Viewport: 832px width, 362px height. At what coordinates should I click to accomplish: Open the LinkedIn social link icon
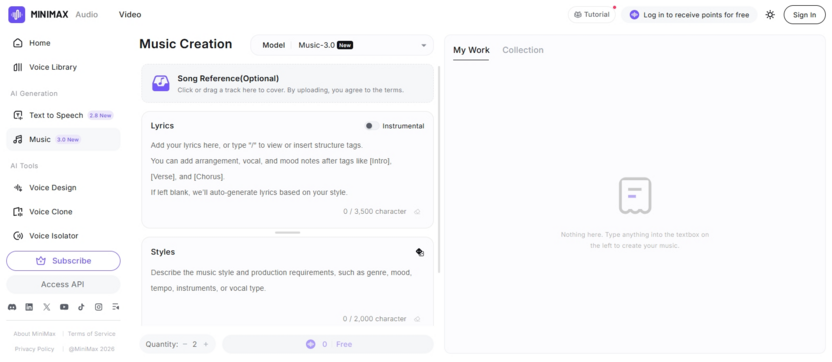(29, 307)
